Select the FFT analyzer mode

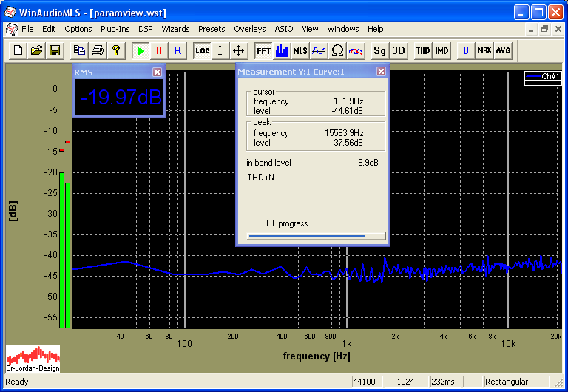(x=263, y=50)
